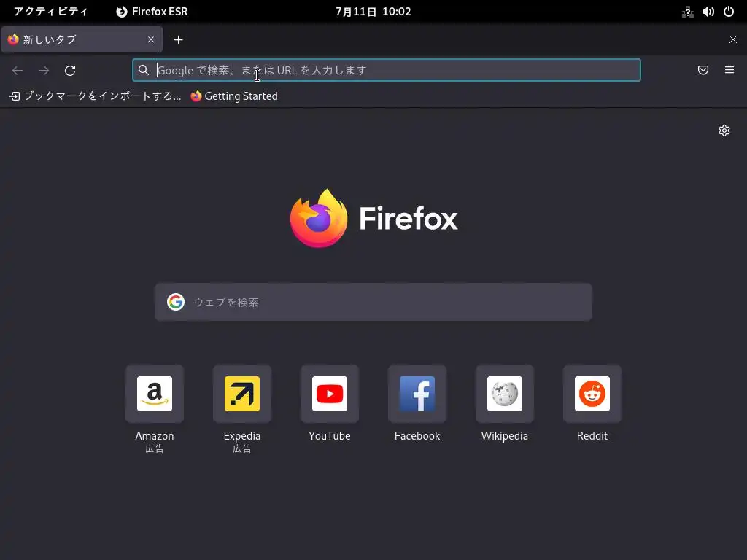Open the clock 7月11日 10:02 calendar
The image size is (747, 560).
(373, 12)
